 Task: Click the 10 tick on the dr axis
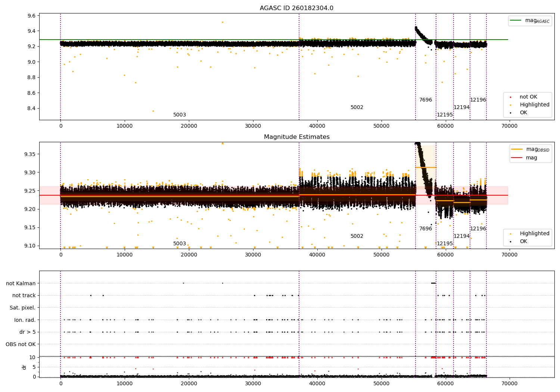[32, 357]
